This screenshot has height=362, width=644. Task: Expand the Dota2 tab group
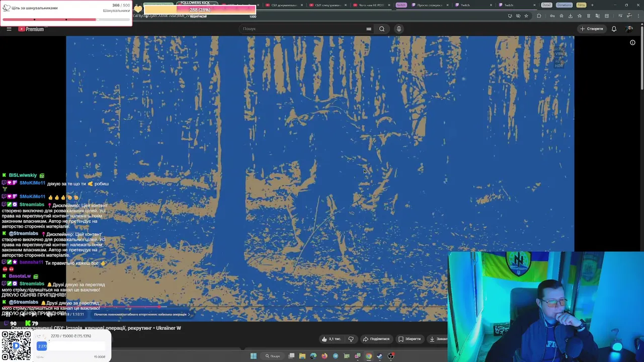pyautogui.click(x=546, y=5)
